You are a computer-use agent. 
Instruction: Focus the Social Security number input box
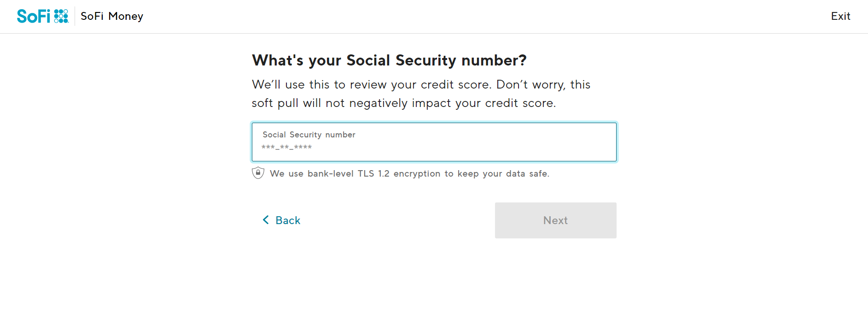coord(434,142)
